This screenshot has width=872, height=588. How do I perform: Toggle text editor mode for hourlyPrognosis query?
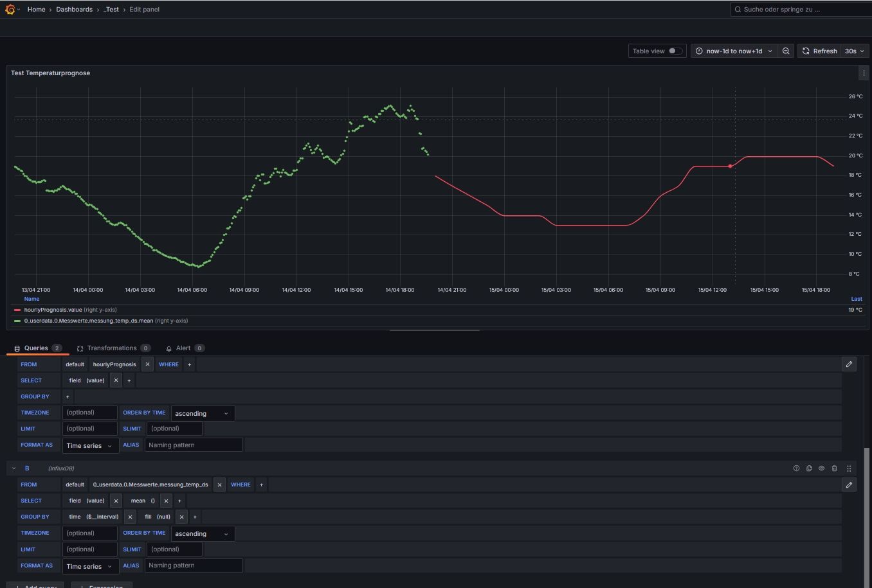coord(849,364)
